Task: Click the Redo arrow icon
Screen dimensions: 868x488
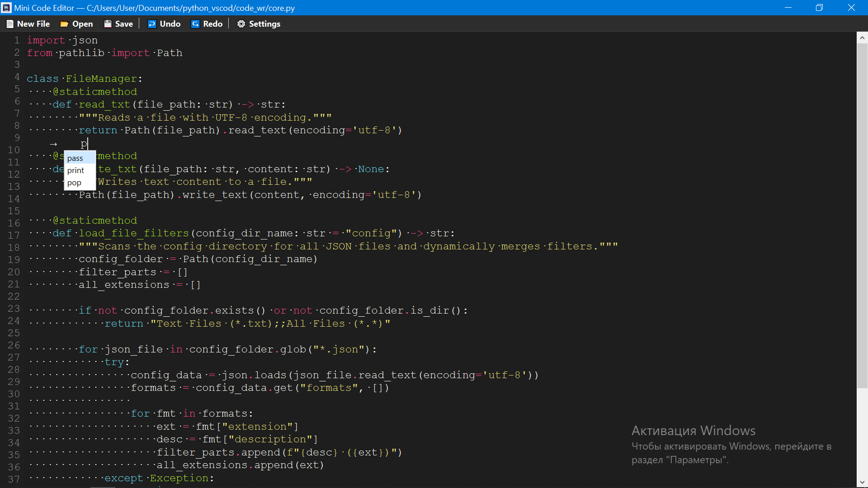Action: (x=195, y=24)
